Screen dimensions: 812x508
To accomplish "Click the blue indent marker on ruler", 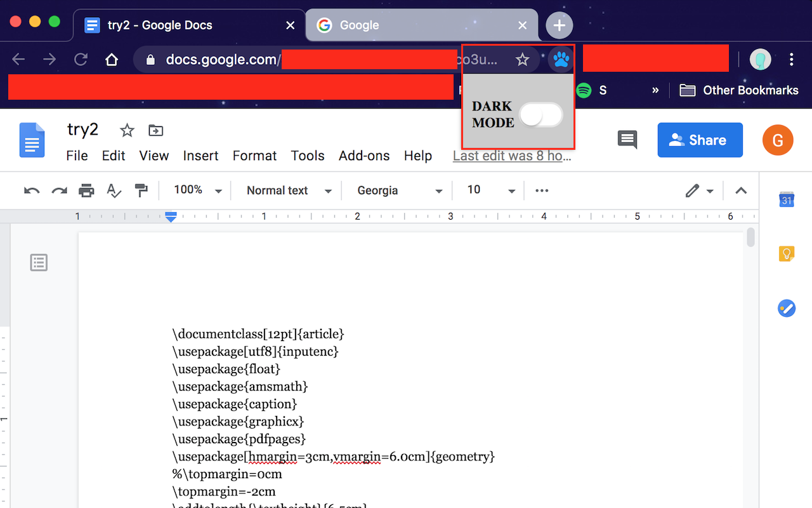I will (x=170, y=217).
